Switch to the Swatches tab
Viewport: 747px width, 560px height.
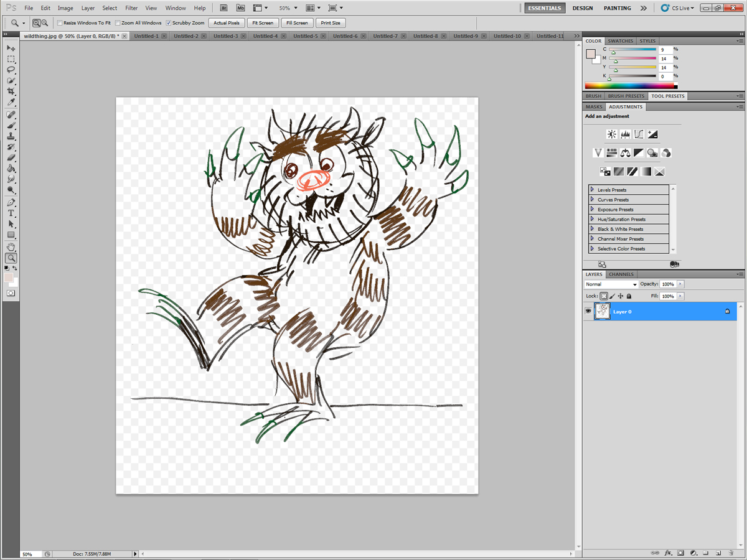(x=621, y=41)
